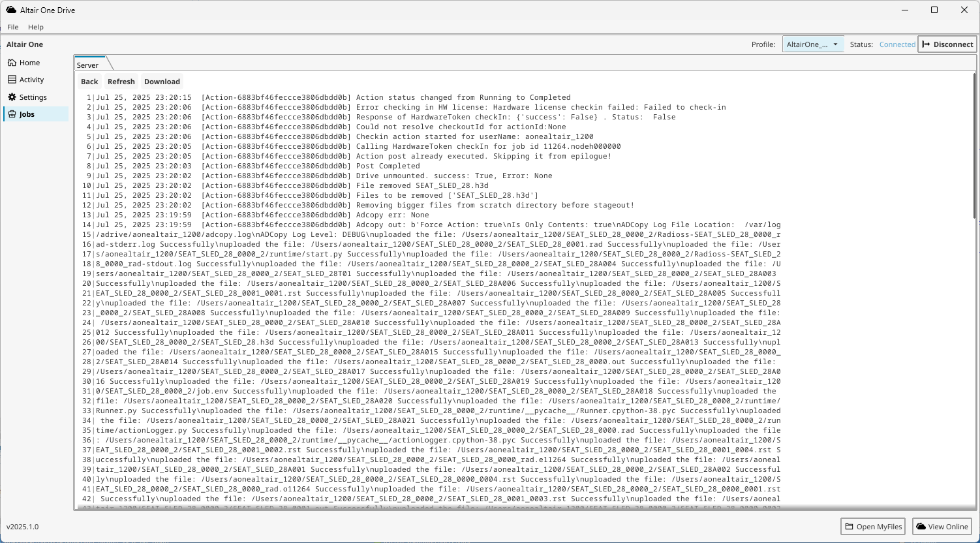This screenshot has width=980, height=543.
Task: Minimize the Altair One Drive window
Action: point(904,10)
